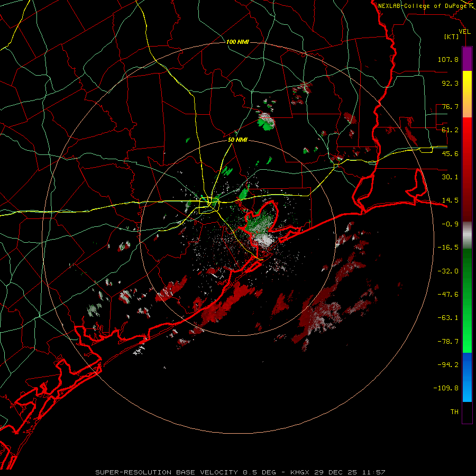The height and width of the screenshot is (476, 476).
Task: Select the -109.8 scale value
Action: pyautogui.click(x=446, y=388)
